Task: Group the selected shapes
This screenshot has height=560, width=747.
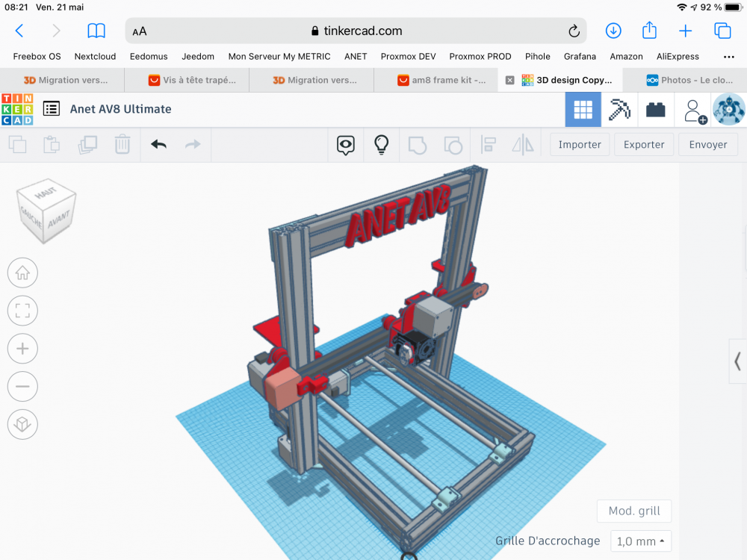Action: (418, 145)
